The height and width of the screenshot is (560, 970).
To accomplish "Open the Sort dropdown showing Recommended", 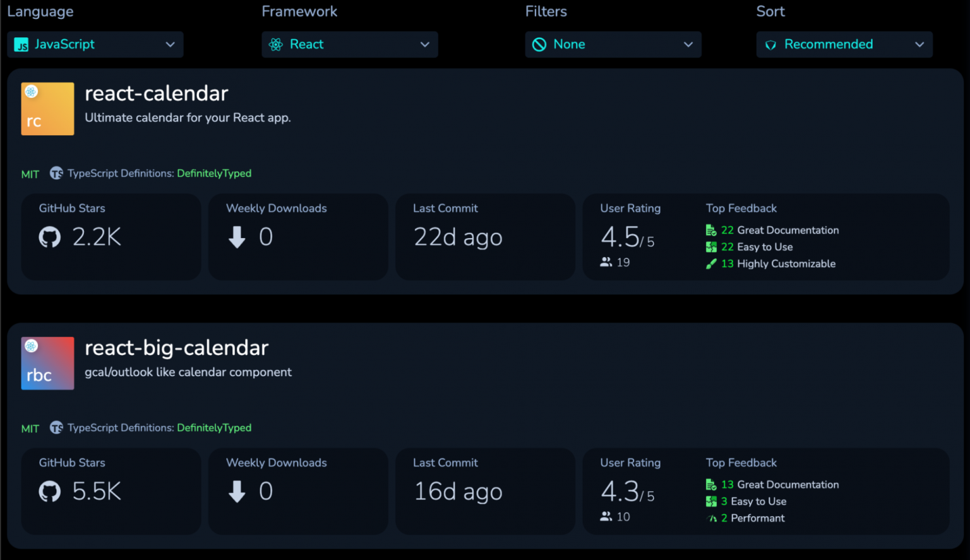I will pos(844,44).
